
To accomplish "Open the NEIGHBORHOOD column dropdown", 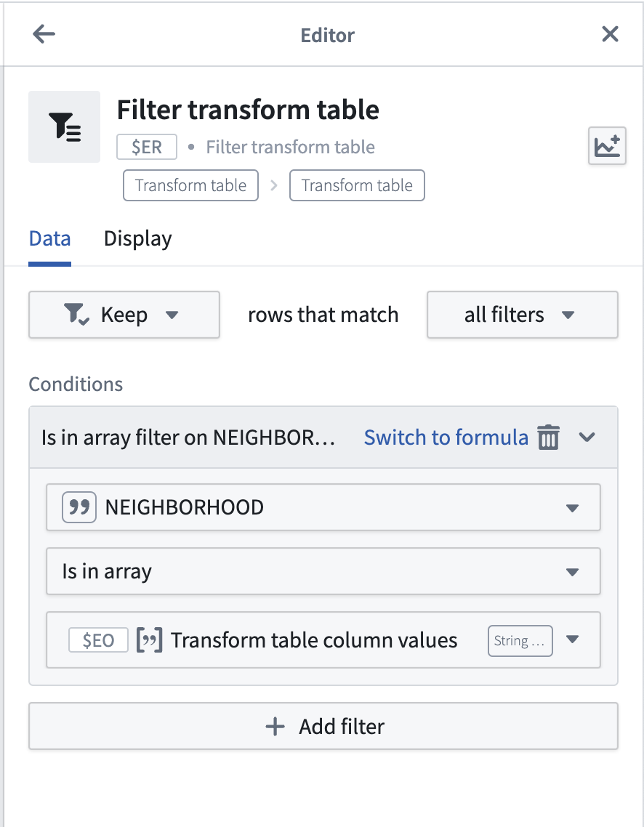I will click(x=323, y=507).
